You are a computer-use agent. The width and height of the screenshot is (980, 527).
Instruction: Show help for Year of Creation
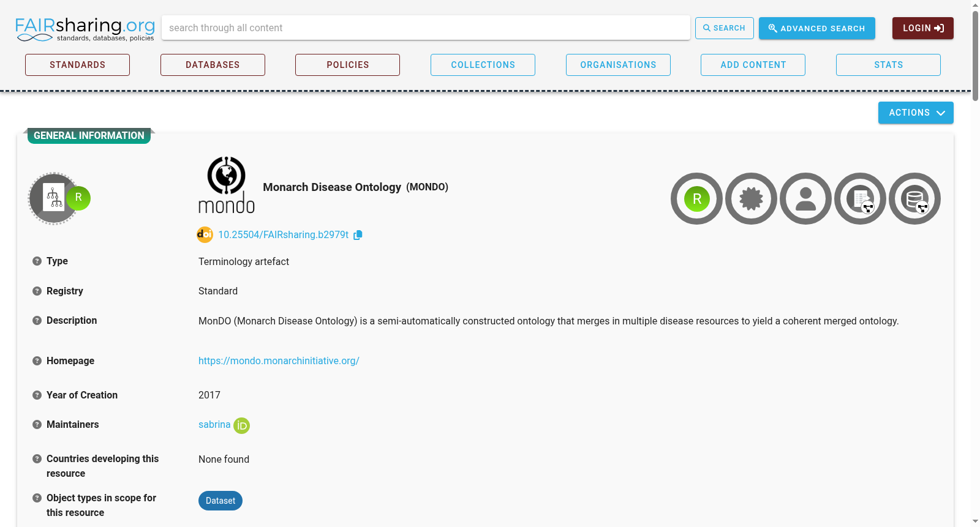point(37,395)
